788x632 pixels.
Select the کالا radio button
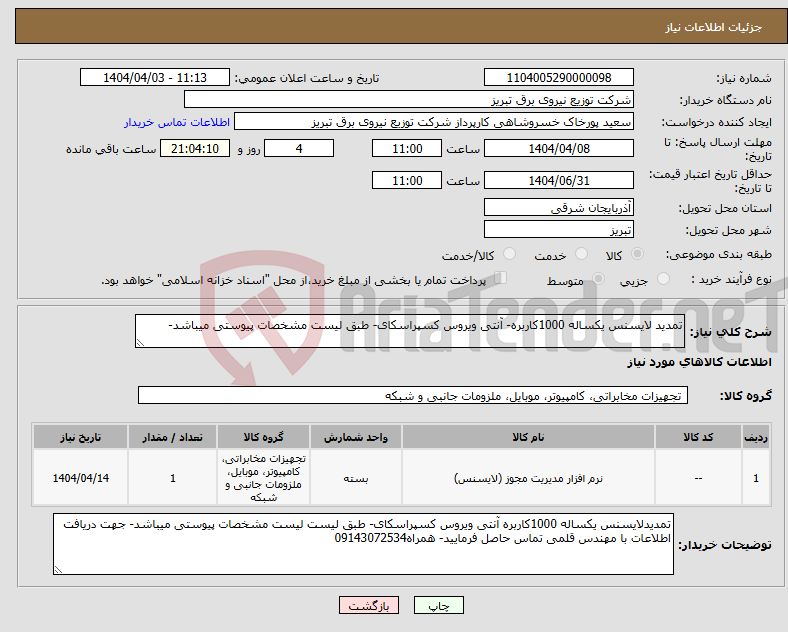click(x=637, y=254)
